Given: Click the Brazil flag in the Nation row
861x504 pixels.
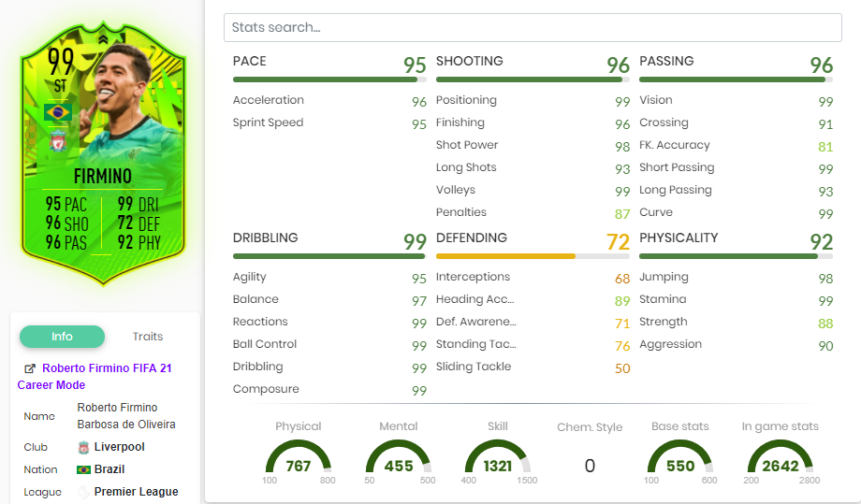Looking at the screenshot, I should click(x=84, y=470).
